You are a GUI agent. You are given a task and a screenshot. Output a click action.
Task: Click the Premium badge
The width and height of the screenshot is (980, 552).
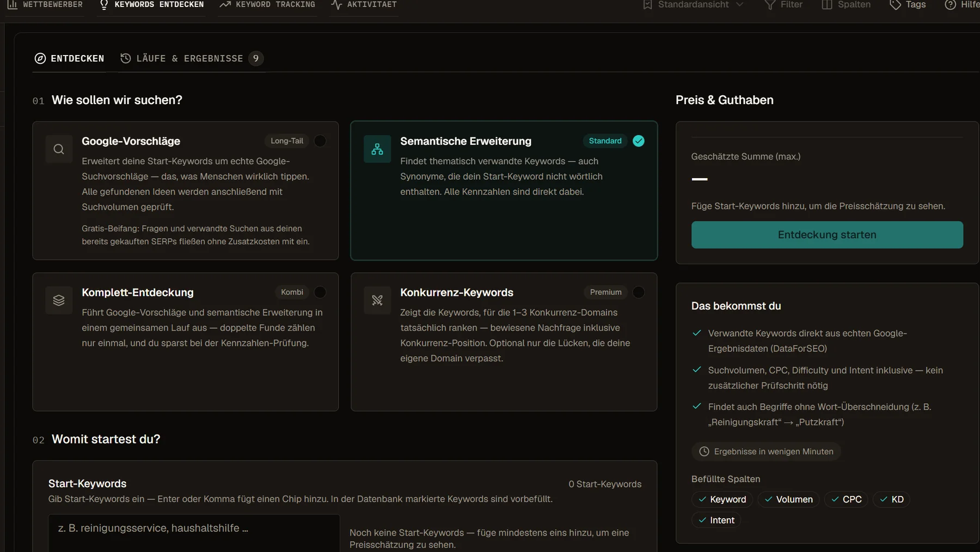click(605, 292)
